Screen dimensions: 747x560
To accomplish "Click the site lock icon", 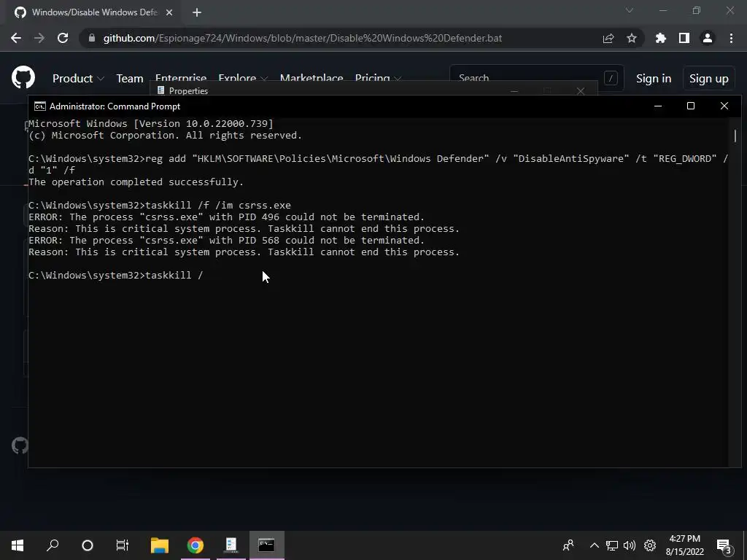I will (x=92, y=38).
